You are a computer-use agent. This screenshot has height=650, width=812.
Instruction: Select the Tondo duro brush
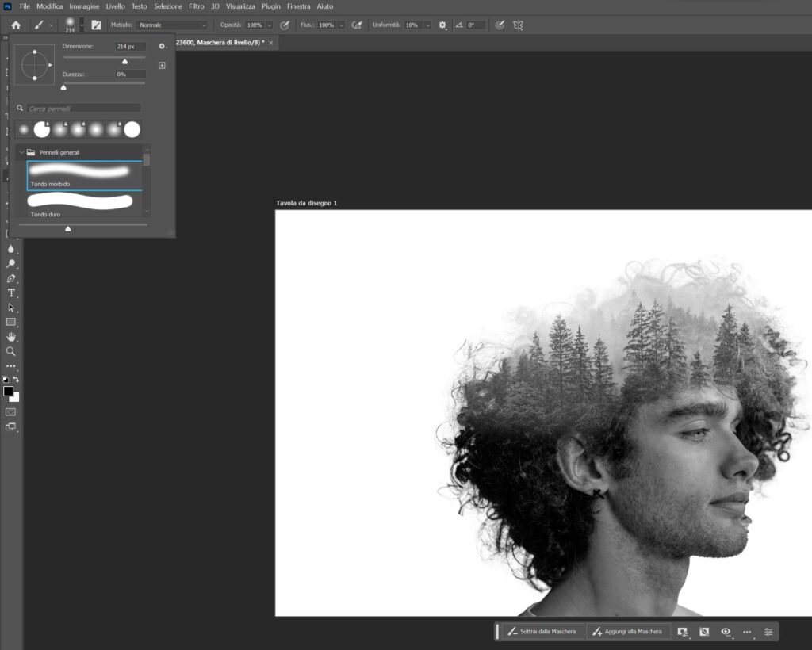[x=84, y=205]
